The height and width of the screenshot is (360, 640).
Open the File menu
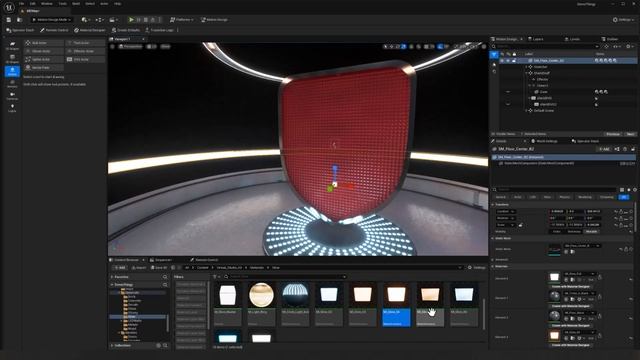pos(21,3)
